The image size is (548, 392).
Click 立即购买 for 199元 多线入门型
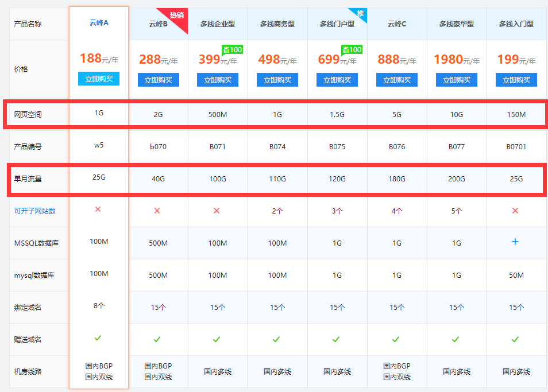point(516,80)
